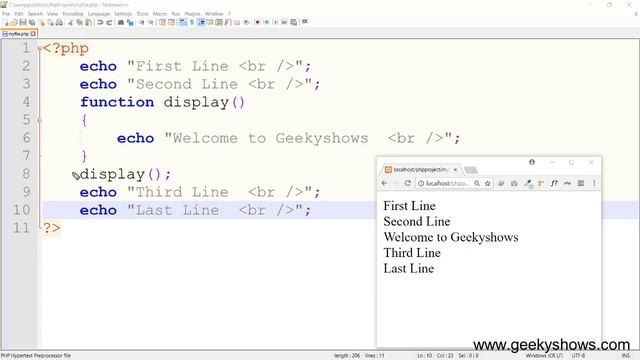Click the Save Recorded Macro icon
Screen dimensions: 640x360
tap(293, 22)
